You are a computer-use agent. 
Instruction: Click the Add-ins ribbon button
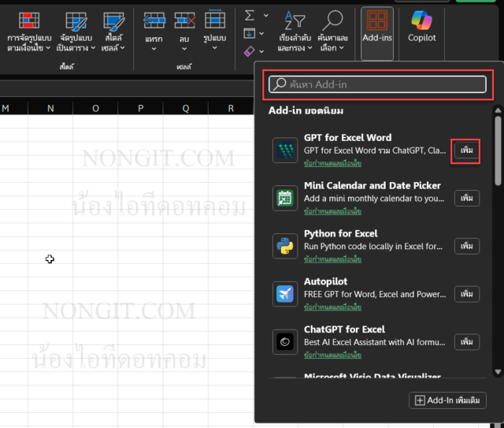377,33
